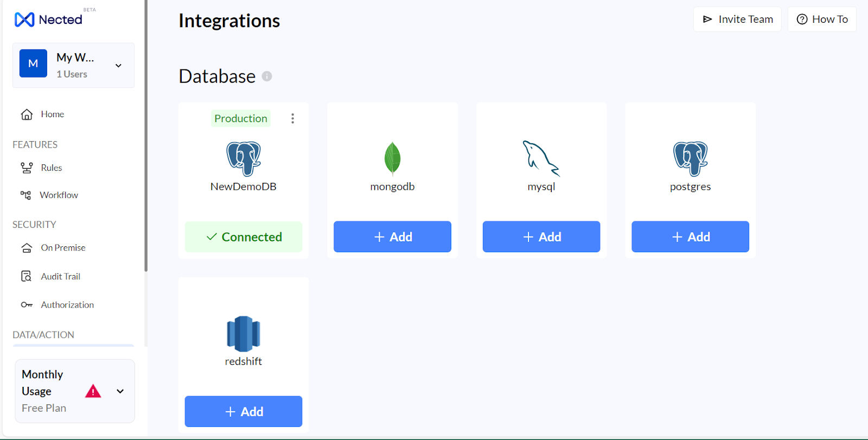Open NewDemoDB three-dot options menu
Image resolution: width=868 pixels, height=440 pixels.
292,118
